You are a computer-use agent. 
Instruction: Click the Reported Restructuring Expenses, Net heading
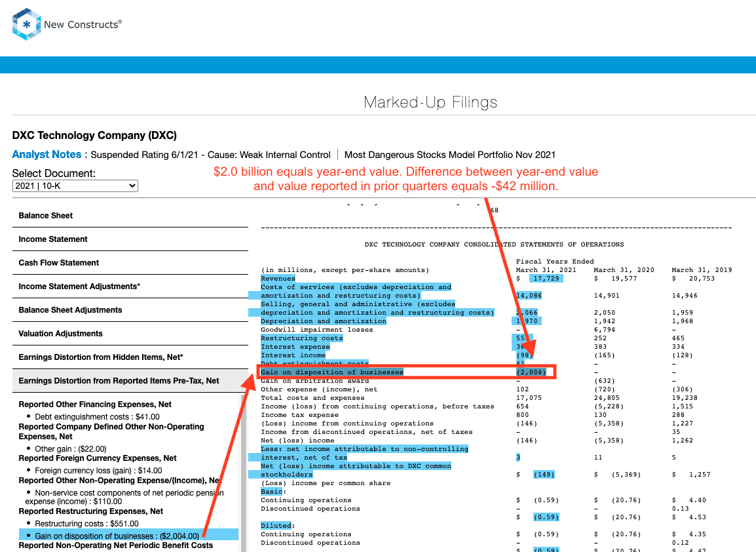tap(90, 511)
